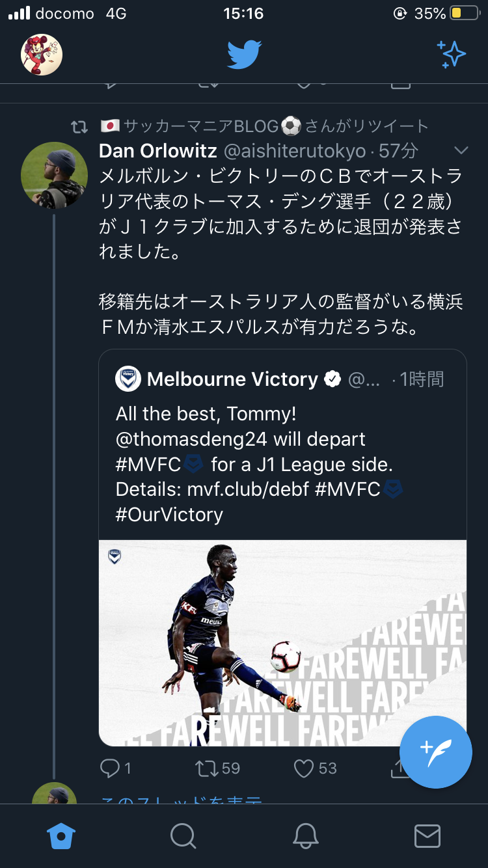Open Dan Orlowitz's profile picture

[54, 174]
